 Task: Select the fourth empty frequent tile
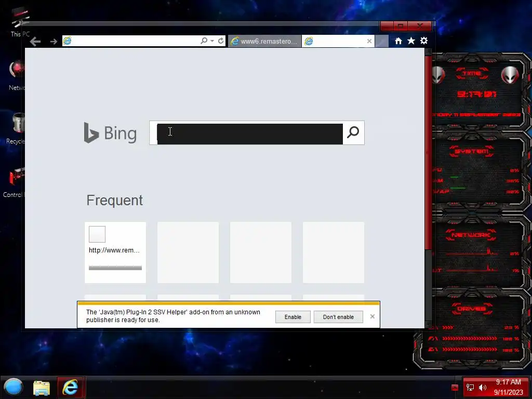334,252
